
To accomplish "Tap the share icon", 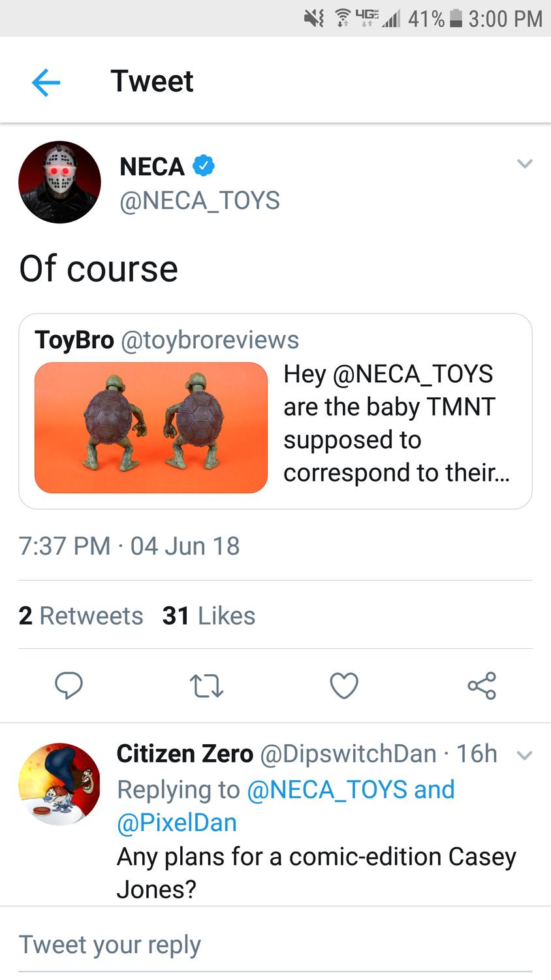I will click(x=482, y=685).
